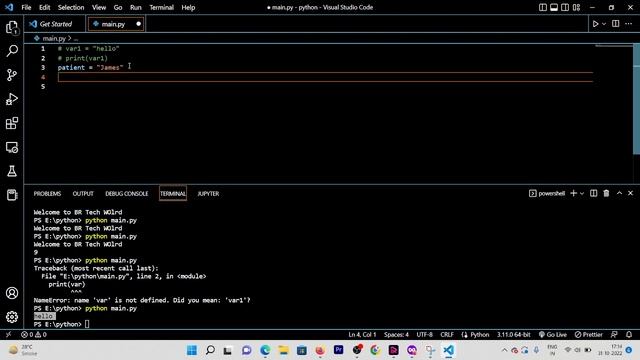
Task: Kill terminal with trash icon
Action: pos(606,193)
